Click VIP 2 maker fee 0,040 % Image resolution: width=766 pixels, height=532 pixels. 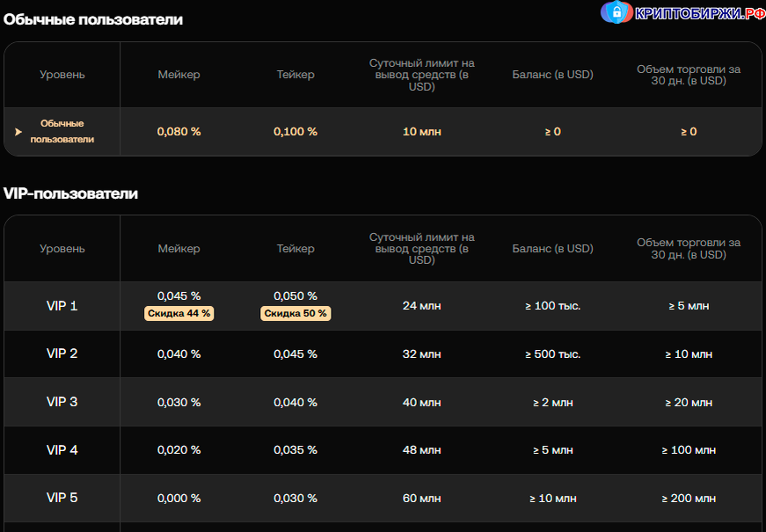[179, 353]
